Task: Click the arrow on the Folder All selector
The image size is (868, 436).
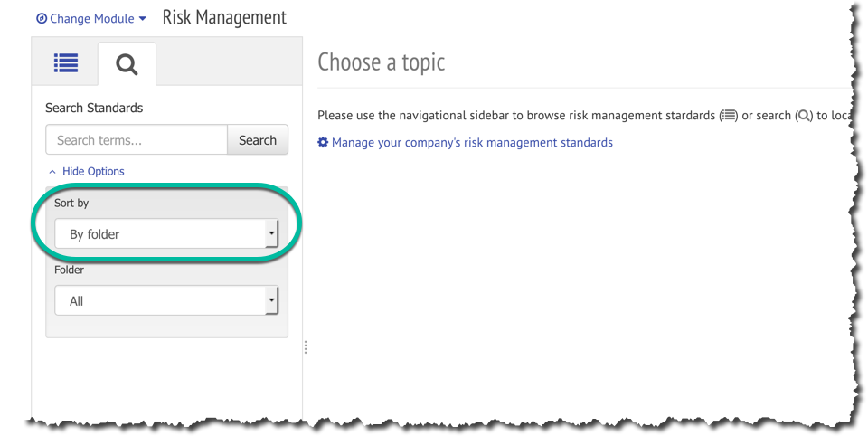Action: [x=271, y=301]
